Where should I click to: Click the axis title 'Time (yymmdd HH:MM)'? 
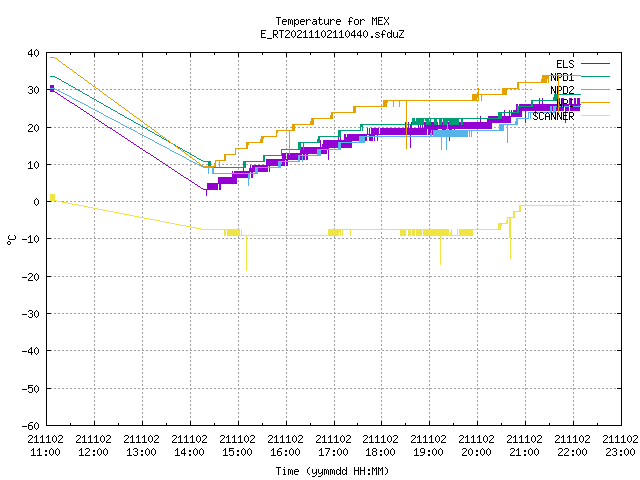332,471
